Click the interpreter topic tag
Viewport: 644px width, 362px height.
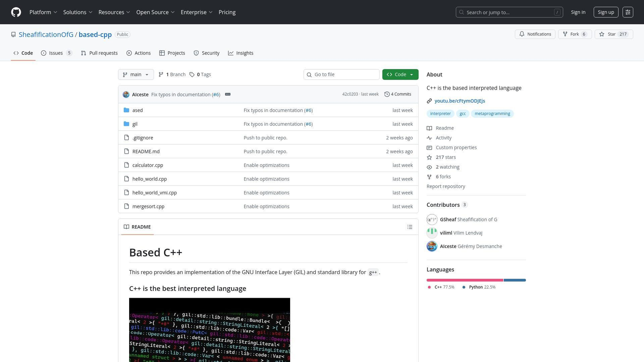click(x=440, y=114)
